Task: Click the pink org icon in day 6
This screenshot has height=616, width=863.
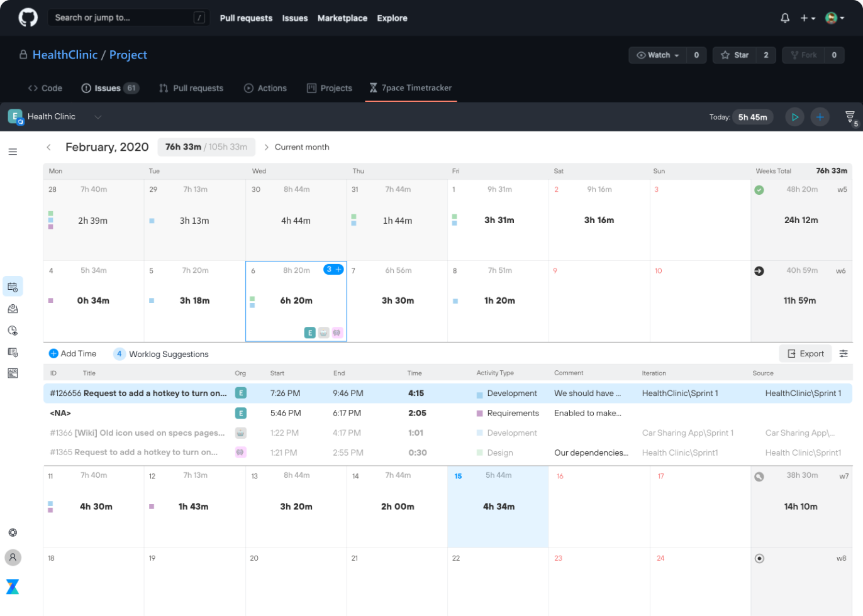Action: pos(337,333)
